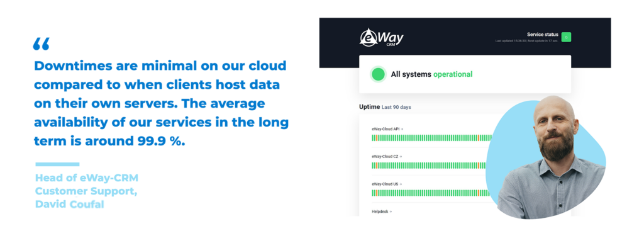
Task: Click the 'Service status' heading
Action: coord(543,35)
